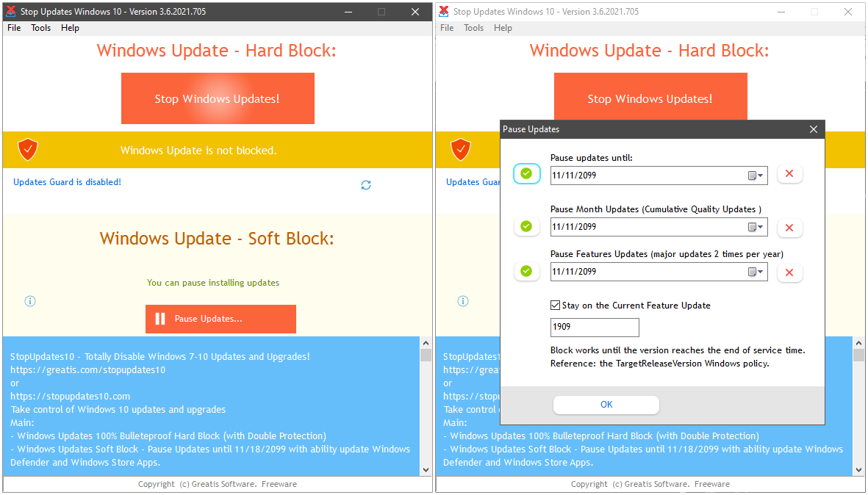Click the Pause Month Updates date field

coord(659,227)
